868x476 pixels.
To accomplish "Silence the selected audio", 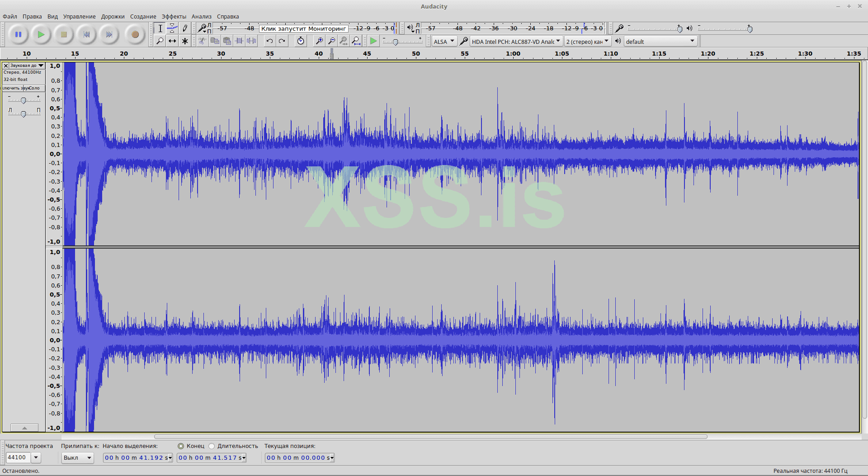I will pyautogui.click(x=251, y=41).
